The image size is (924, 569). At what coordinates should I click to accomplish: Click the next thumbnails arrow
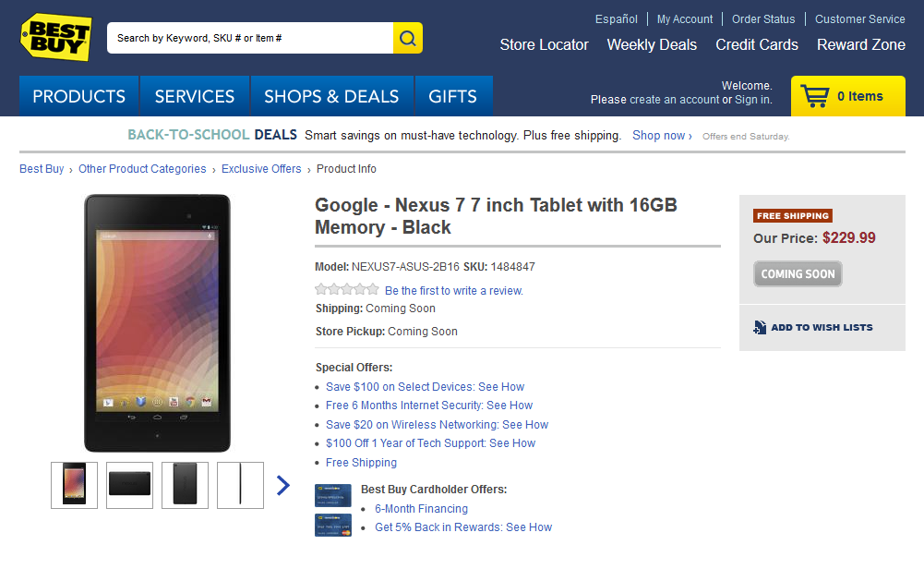[x=283, y=485]
